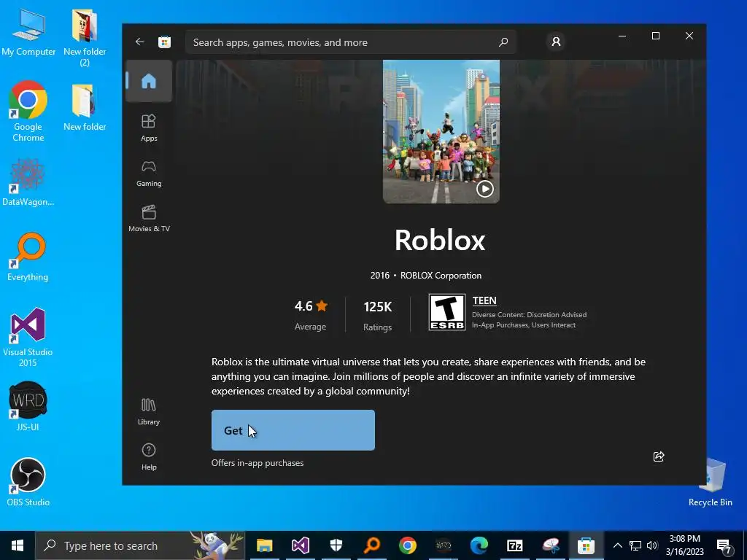Image resolution: width=747 pixels, height=560 pixels.
Task: Open the umbrella app on taskbar
Action: [x=551, y=545]
